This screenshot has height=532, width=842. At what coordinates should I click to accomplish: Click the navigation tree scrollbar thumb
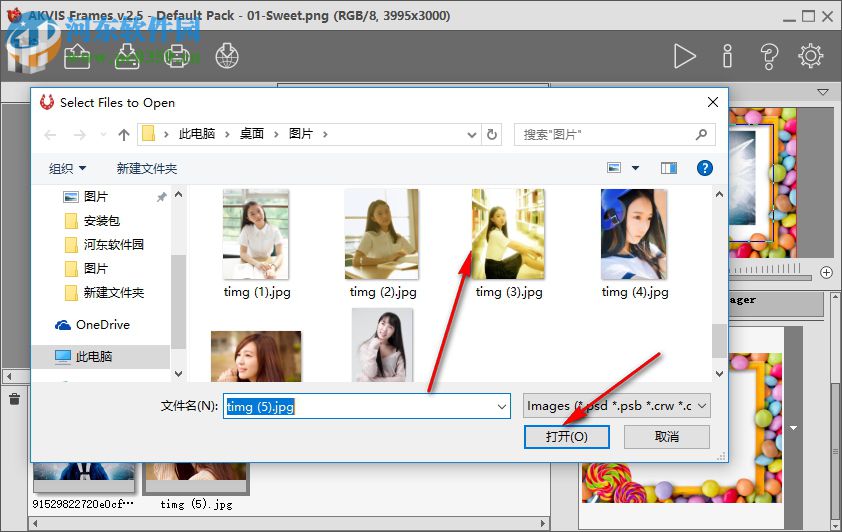178,302
